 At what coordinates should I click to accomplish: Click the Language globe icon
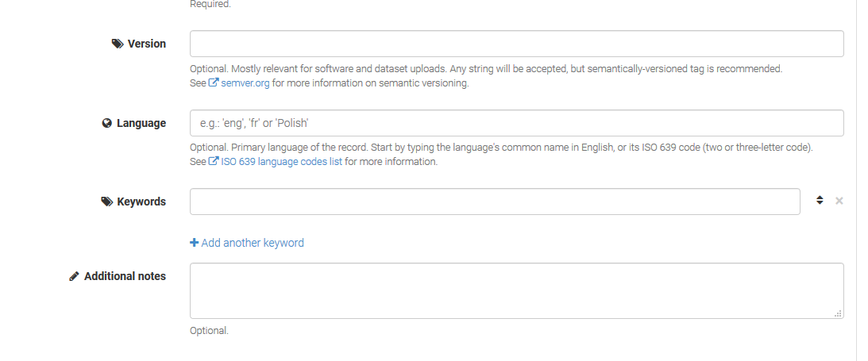click(x=106, y=123)
